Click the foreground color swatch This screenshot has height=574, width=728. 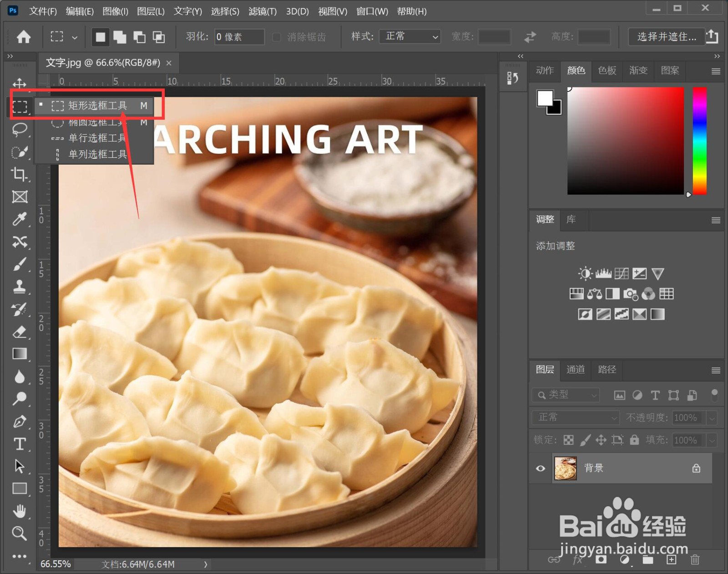545,98
